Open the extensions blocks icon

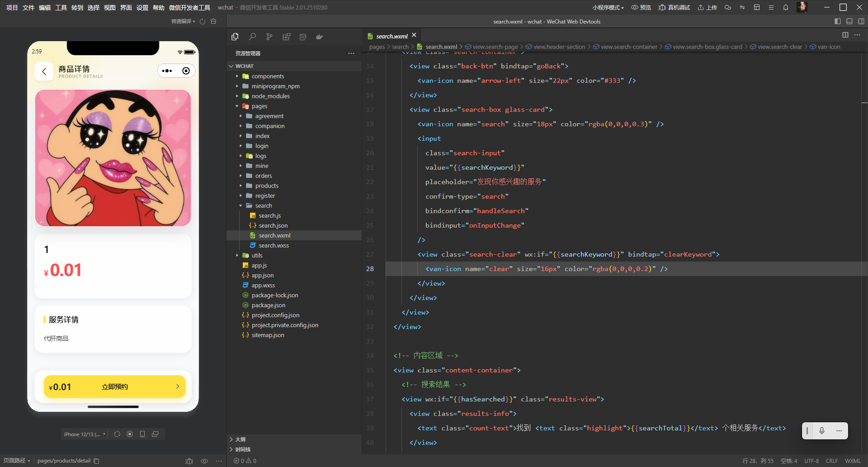[286, 37]
